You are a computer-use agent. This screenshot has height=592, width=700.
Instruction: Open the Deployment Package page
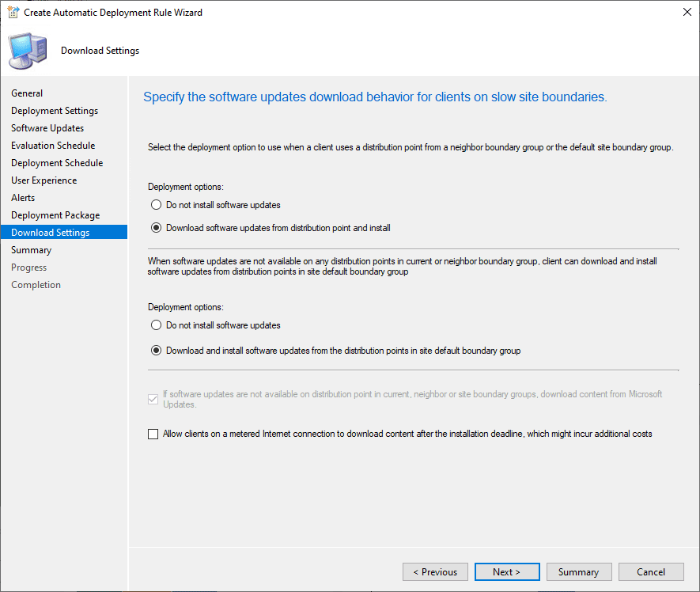55,215
